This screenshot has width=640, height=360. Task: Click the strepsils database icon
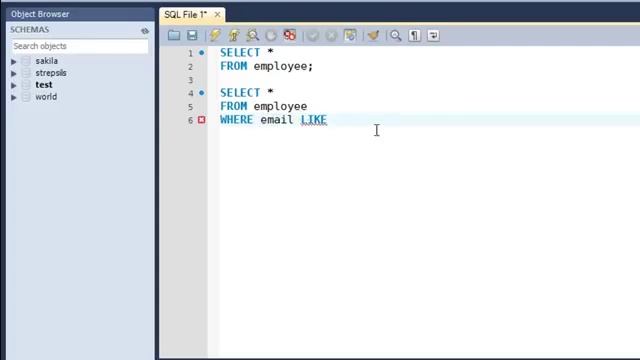point(26,73)
